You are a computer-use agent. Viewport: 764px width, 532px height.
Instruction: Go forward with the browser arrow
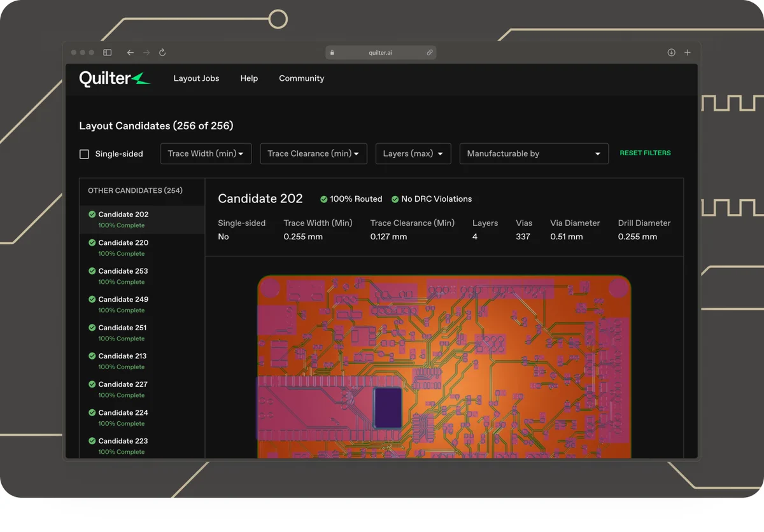146,53
